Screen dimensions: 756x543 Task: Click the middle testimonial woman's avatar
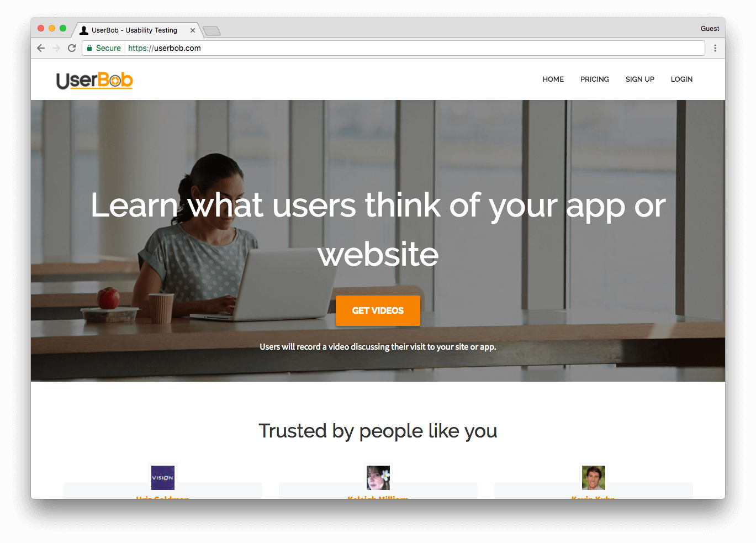click(378, 478)
